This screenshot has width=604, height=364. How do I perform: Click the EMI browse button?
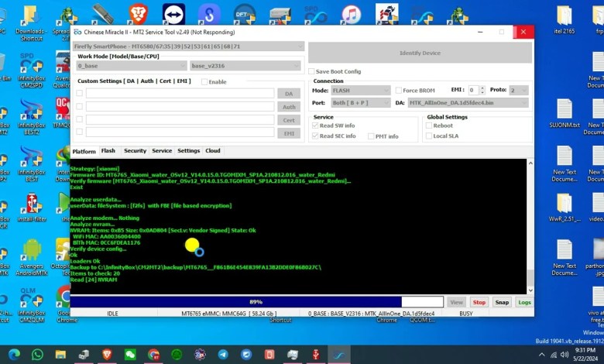[x=289, y=133]
